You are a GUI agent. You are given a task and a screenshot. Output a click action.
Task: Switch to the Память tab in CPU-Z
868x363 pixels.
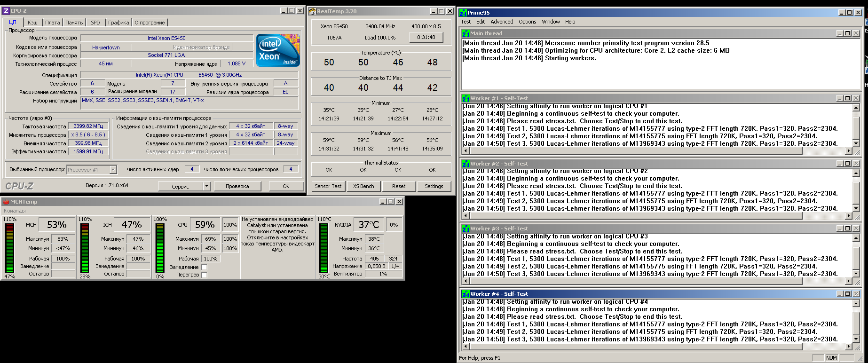click(74, 23)
